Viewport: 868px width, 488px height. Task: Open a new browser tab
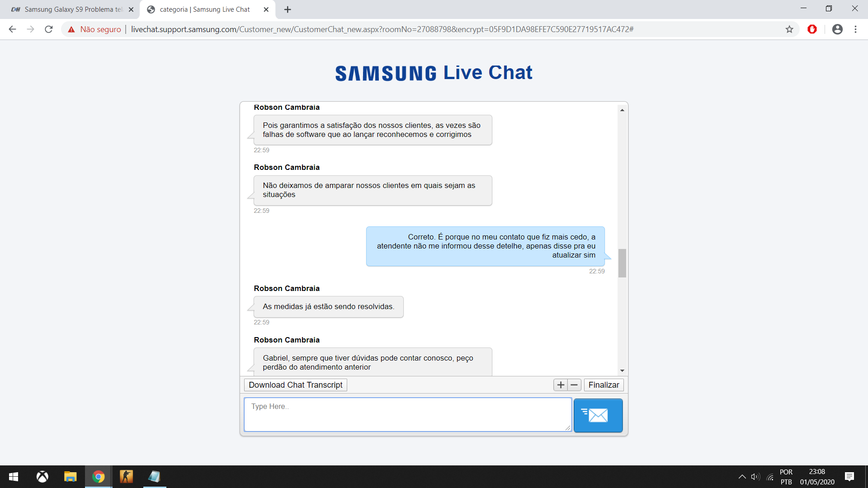[x=288, y=9]
